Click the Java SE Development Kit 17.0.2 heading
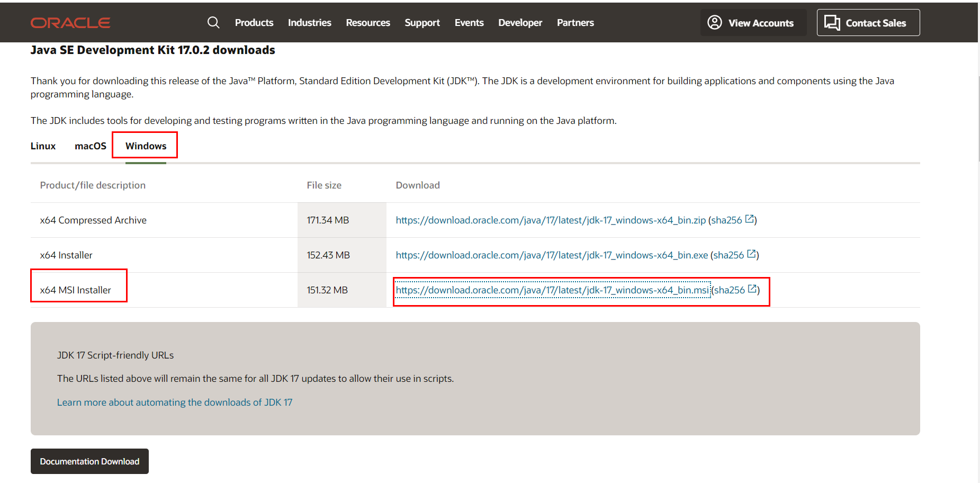This screenshot has width=980, height=483. 153,50
